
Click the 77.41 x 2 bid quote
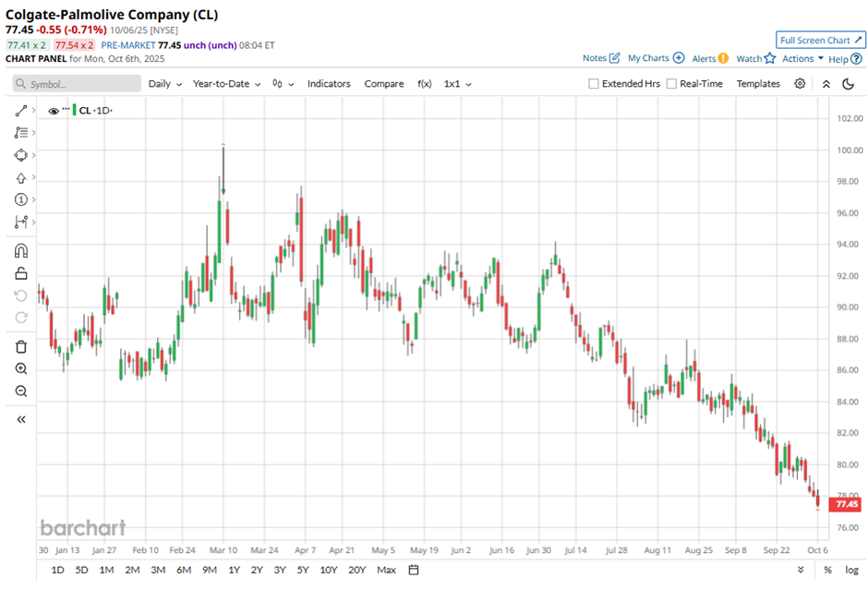(27, 45)
